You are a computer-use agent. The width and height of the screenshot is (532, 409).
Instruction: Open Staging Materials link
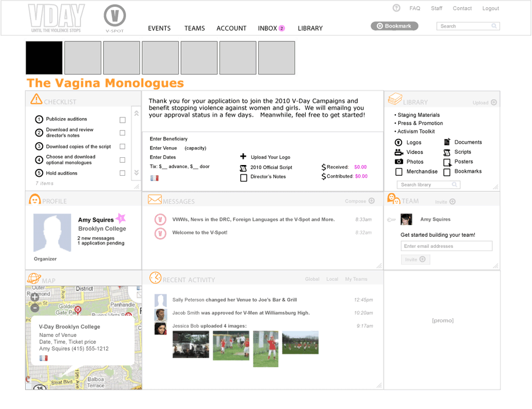coord(419,115)
